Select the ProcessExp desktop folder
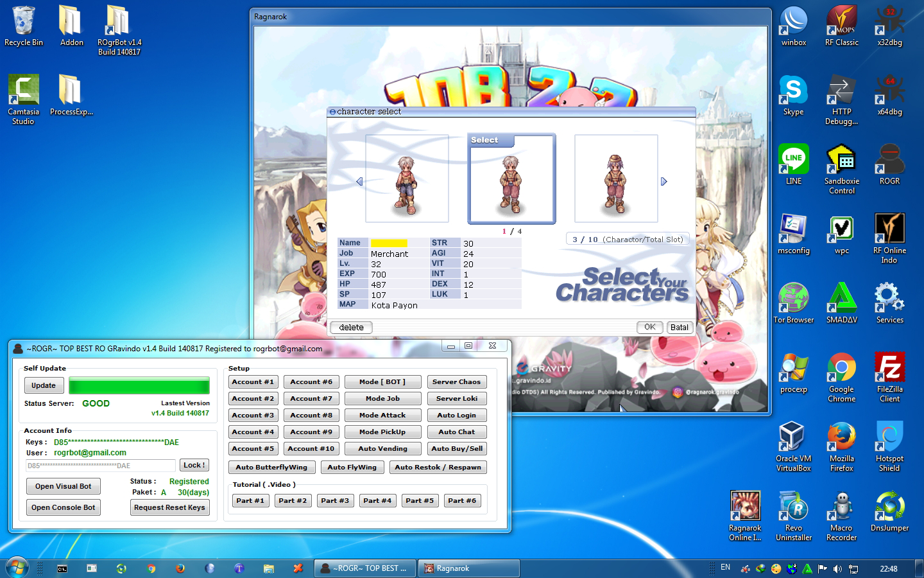 (71, 95)
